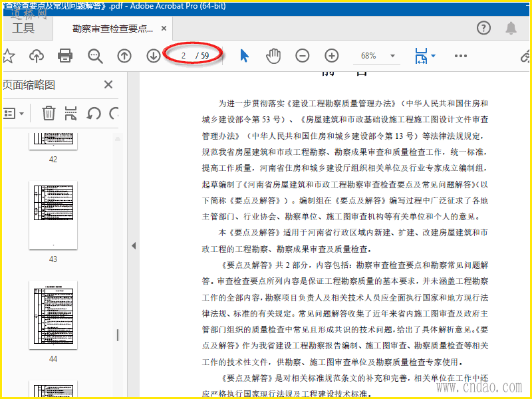Expand the page display options arrow
This screenshot has width=532, height=399.
tap(434, 56)
